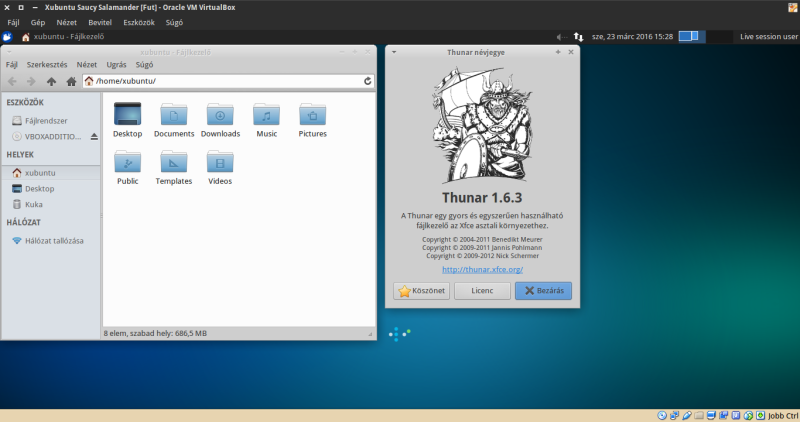Open the Documents folder icon
Image resolution: width=800 pixels, height=422 pixels.
coord(174,114)
